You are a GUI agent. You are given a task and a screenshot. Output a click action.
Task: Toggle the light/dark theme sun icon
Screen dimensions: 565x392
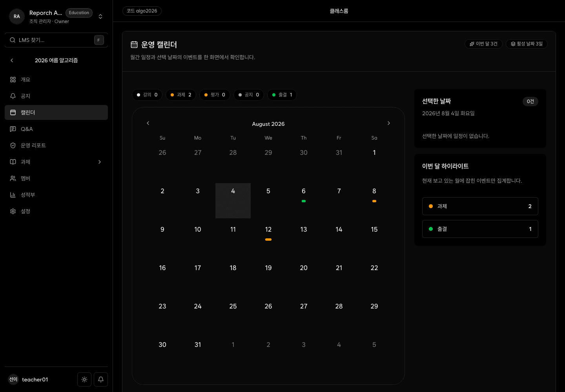84,379
